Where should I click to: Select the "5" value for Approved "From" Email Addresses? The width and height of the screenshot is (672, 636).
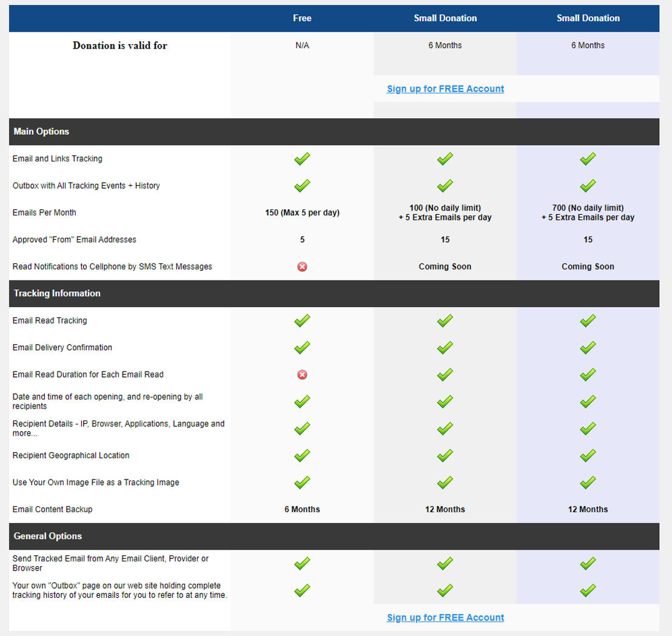(x=302, y=240)
